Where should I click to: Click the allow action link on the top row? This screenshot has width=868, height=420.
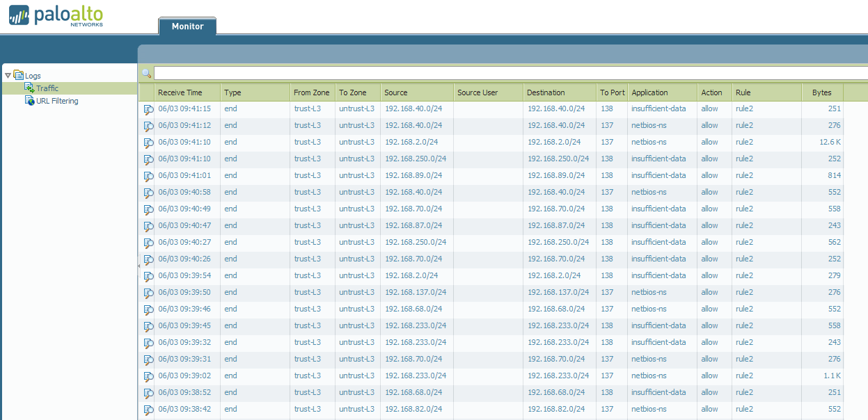(709, 108)
